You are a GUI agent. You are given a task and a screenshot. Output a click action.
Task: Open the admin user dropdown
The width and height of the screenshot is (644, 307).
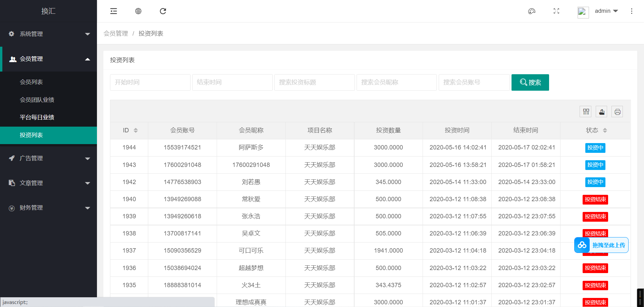[x=606, y=11]
